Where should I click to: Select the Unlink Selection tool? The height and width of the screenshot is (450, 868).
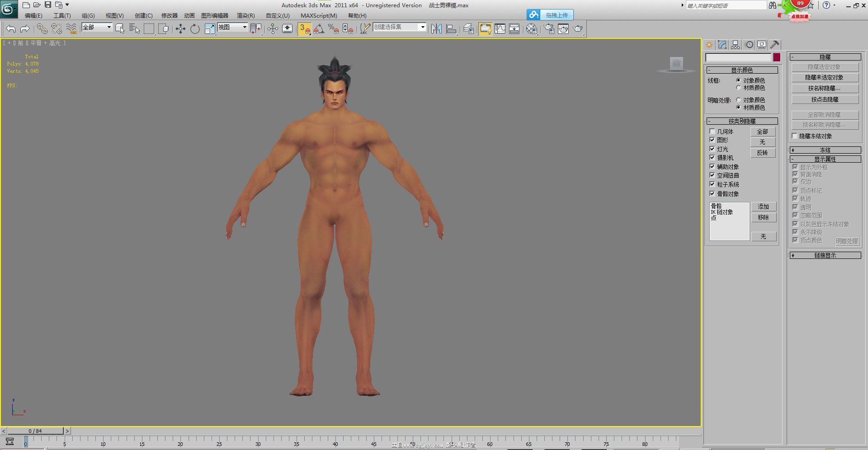pos(57,29)
